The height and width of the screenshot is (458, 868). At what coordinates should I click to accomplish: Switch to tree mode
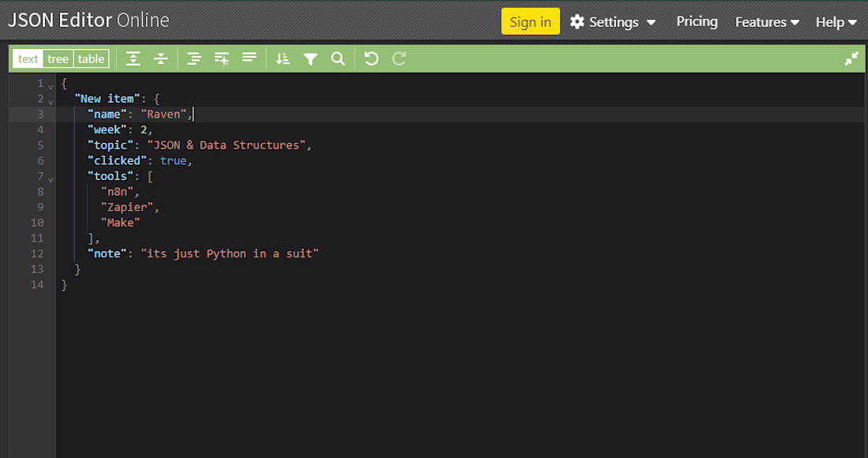tap(58, 58)
